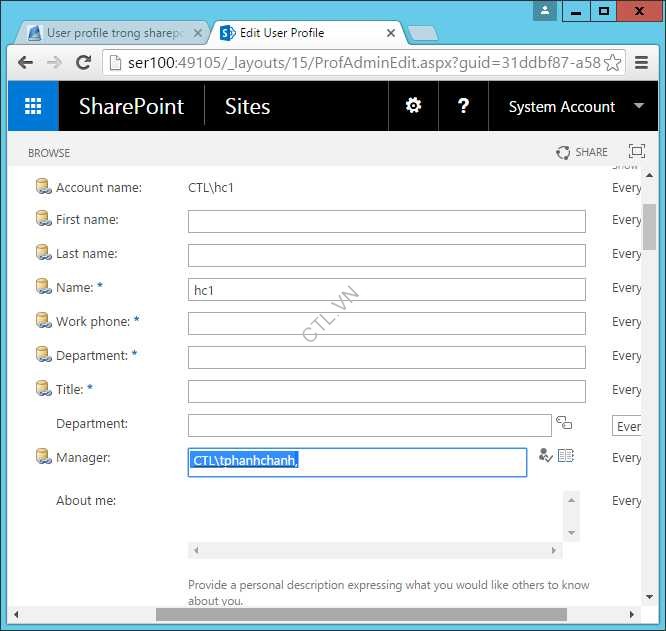The image size is (666, 631).
Task: Click the Check Names icon for Manager
Action: 545,456
